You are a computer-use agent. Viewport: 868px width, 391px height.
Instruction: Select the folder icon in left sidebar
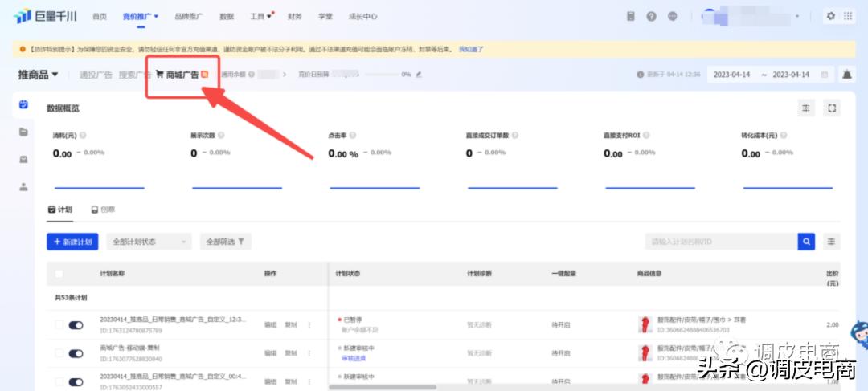point(23,132)
